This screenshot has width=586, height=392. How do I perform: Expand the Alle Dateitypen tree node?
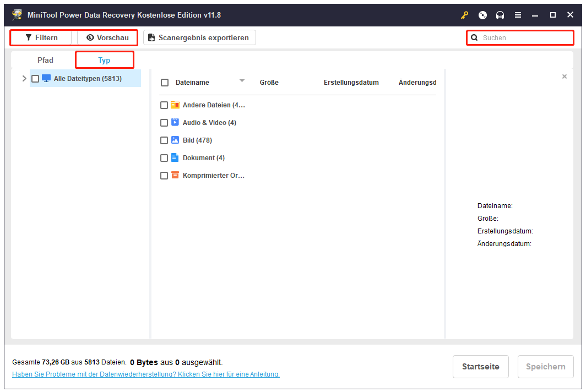click(x=24, y=79)
